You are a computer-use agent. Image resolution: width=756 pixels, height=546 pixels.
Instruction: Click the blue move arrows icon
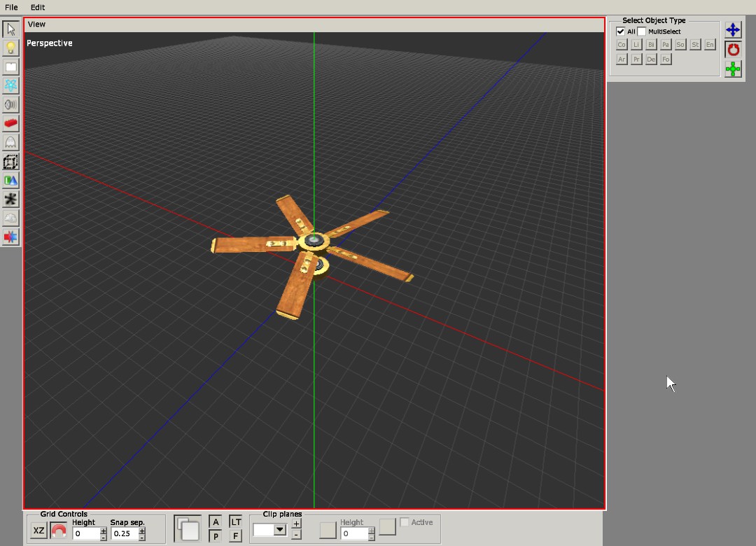coord(732,29)
